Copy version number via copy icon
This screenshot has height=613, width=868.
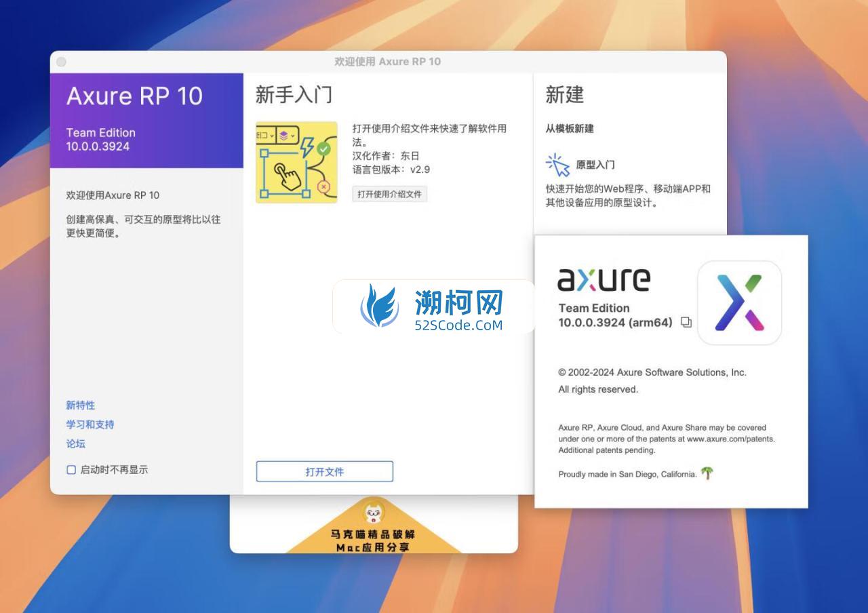tap(686, 322)
